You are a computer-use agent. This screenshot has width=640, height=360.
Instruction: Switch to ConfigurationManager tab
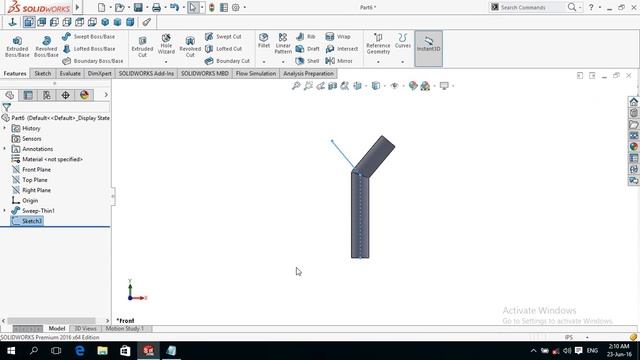pos(47,95)
